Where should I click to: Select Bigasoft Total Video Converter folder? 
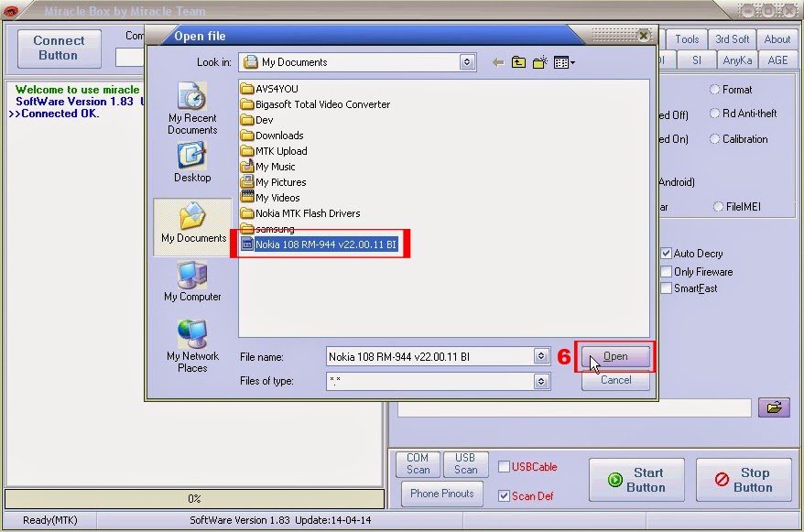coord(316,104)
